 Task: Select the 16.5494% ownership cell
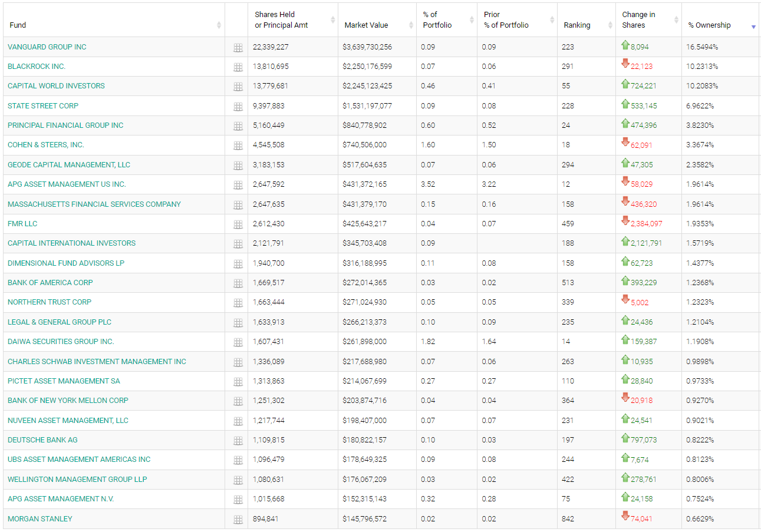pos(702,47)
